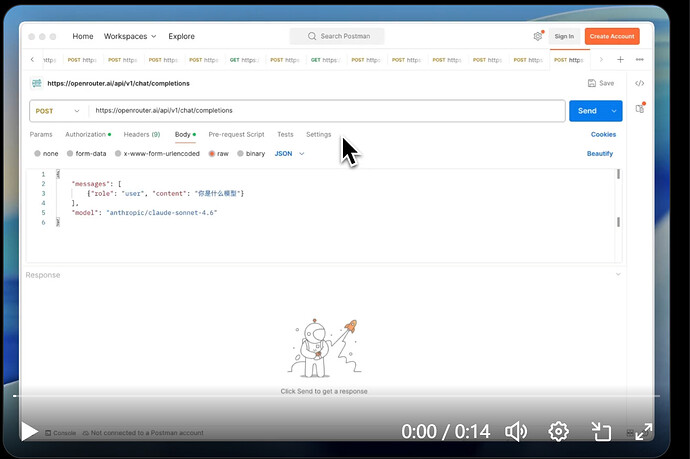
Task: Click the Beautify link
Action: (x=600, y=154)
